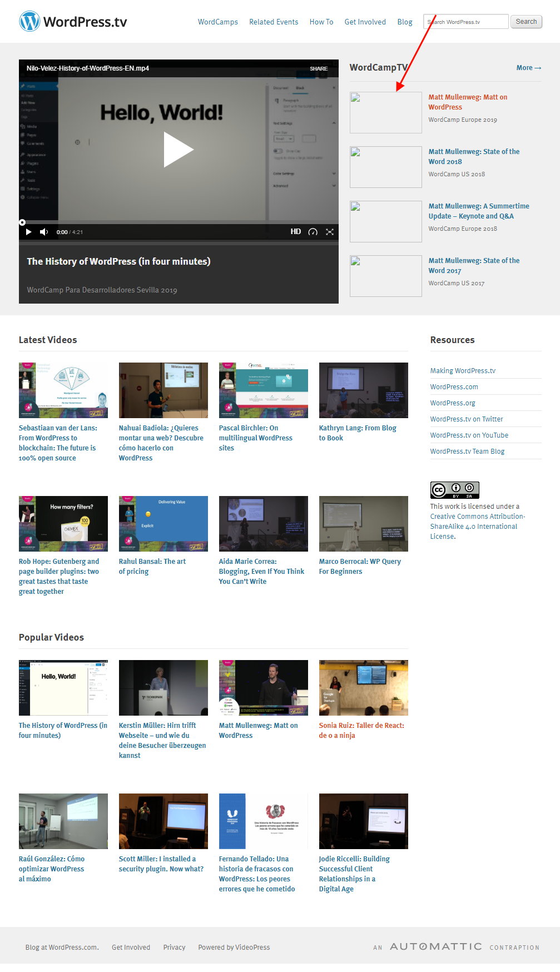Screen dimensions: 560x972
Task: Open WordPress.tv Team Blog link
Action: coord(467,452)
